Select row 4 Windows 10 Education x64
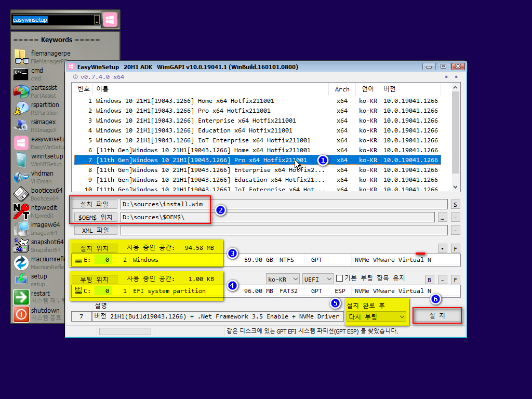 [x=258, y=130]
